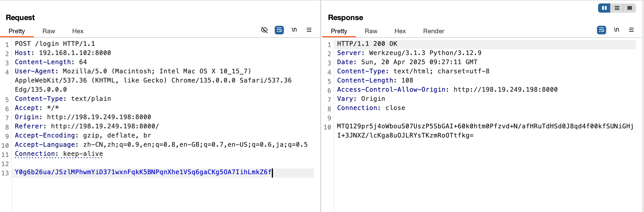Click the Content-Type: text/plain header
Image resolution: width=644 pixels, height=212 pixels.
point(63,99)
